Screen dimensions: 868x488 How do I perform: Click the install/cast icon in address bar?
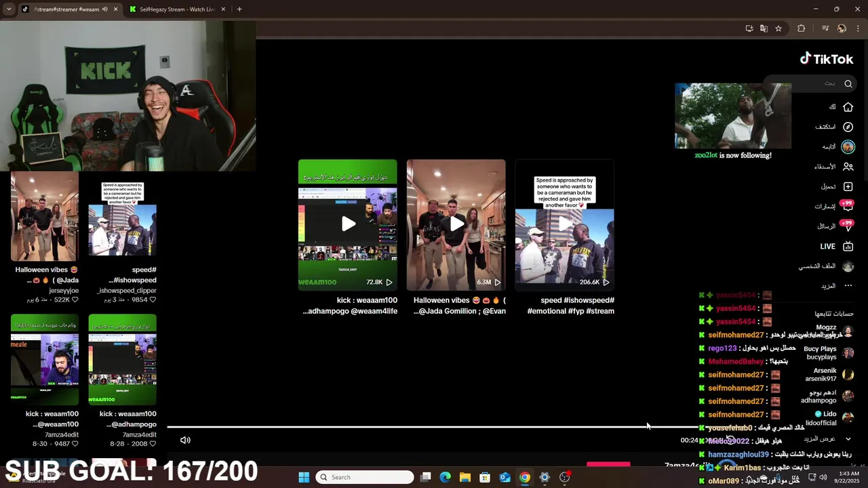[x=749, y=28]
